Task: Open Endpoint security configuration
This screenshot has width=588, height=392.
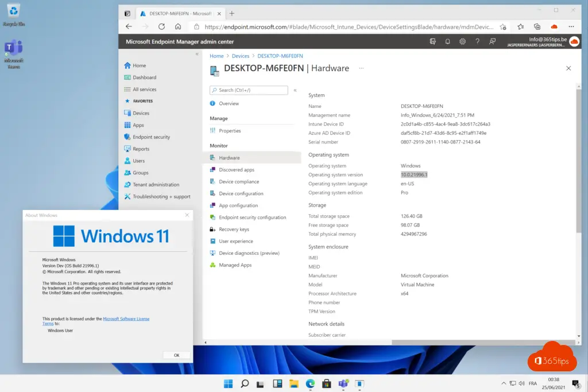Action: point(252,218)
